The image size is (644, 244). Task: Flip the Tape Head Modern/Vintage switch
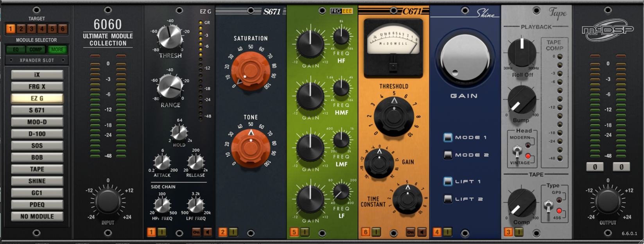[x=517, y=151]
